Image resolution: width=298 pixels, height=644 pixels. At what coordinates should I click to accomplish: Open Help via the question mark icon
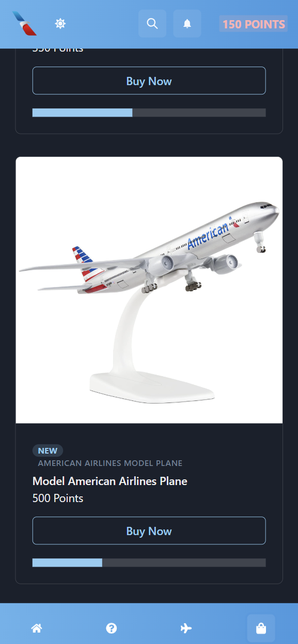(x=112, y=628)
